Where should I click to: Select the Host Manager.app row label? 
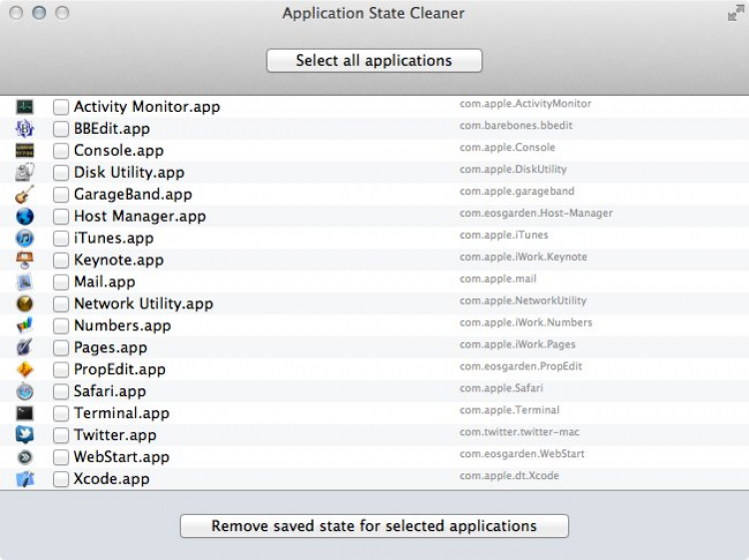(140, 217)
